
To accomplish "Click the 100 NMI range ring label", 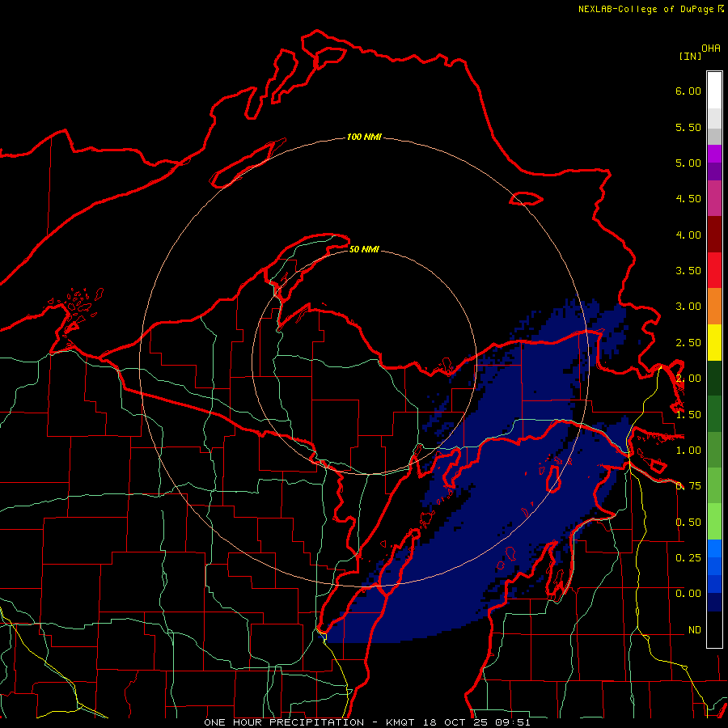I will [364, 137].
